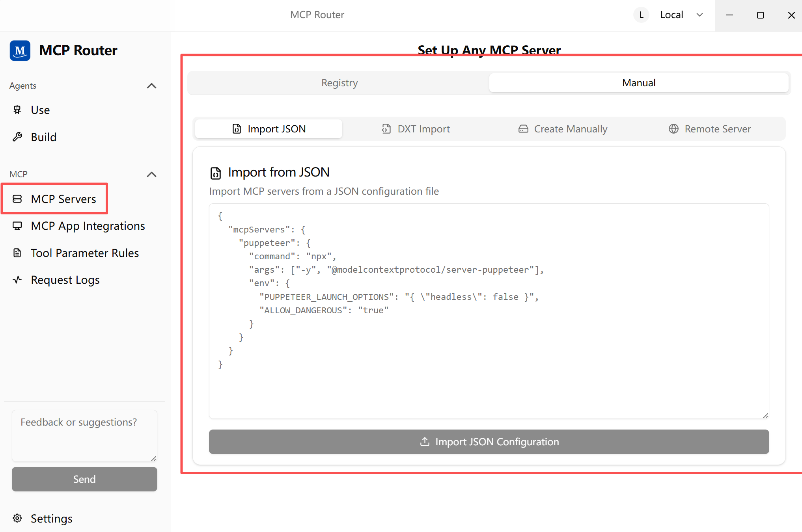802x532 pixels.
Task: Click the Create Manually drive icon
Action: tap(523, 129)
